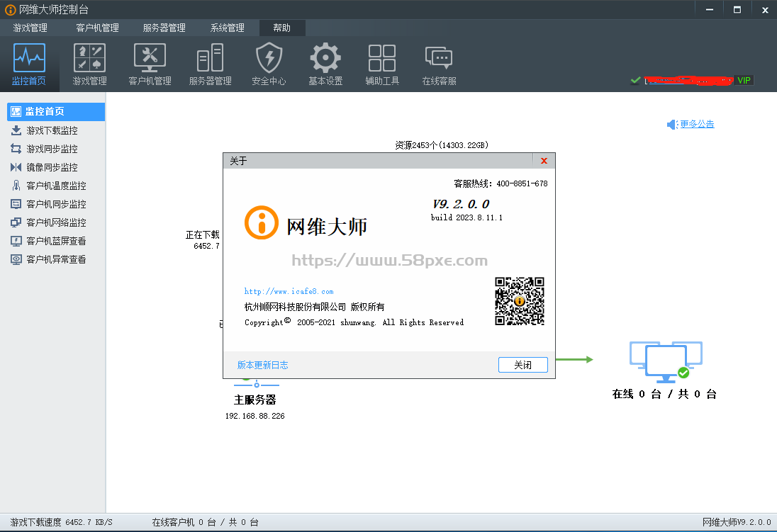This screenshot has width=777, height=532.
Task: Open 安全中心 shield icon
Action: 269,58
